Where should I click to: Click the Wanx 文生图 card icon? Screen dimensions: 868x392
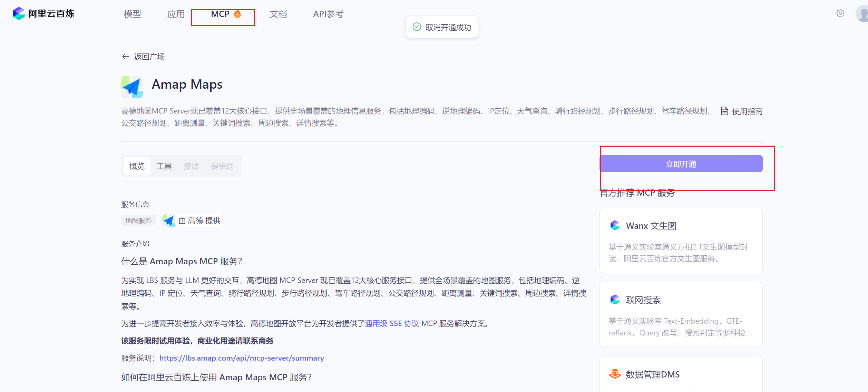coord(615,226)
